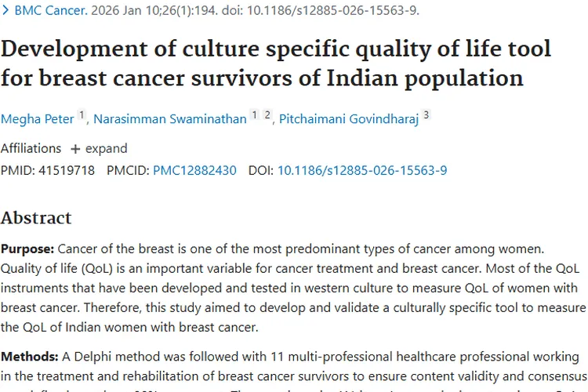Click the Abstract section heading
588x392 pixels.
coord(36,217)
